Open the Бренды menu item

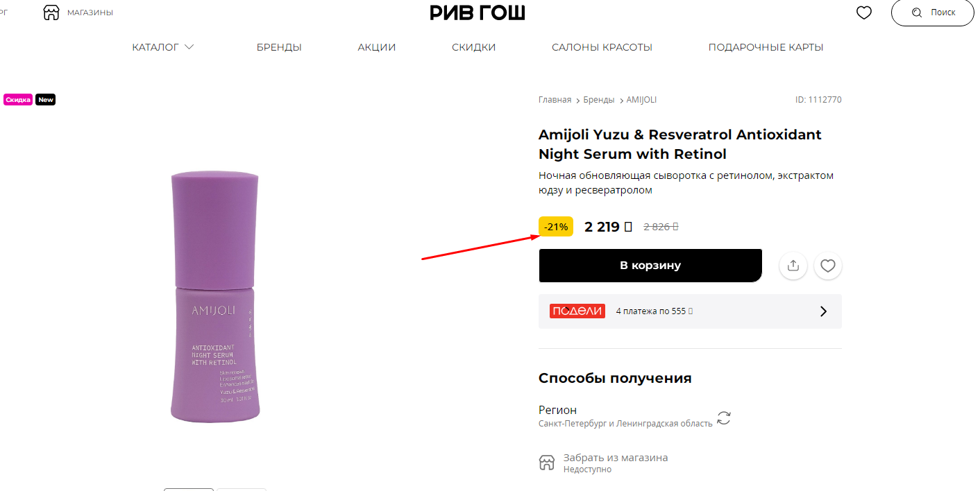pos(279,47)
